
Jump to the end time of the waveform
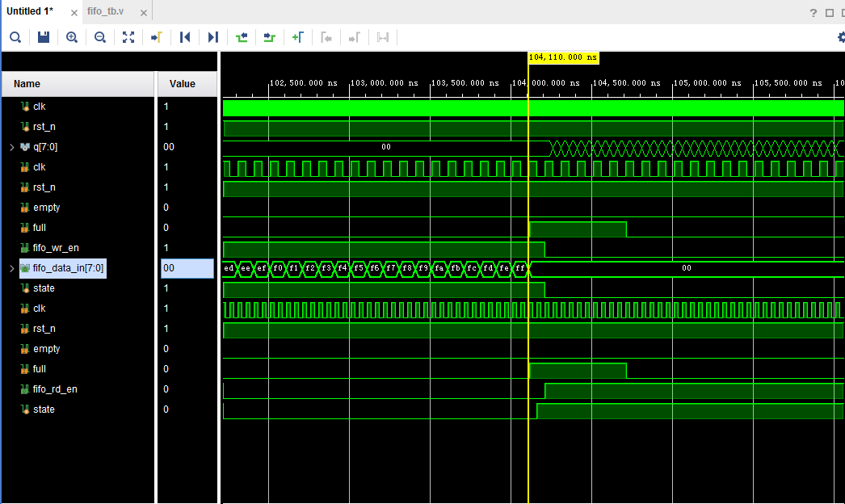pyautogui.click(x=213, y=37)
